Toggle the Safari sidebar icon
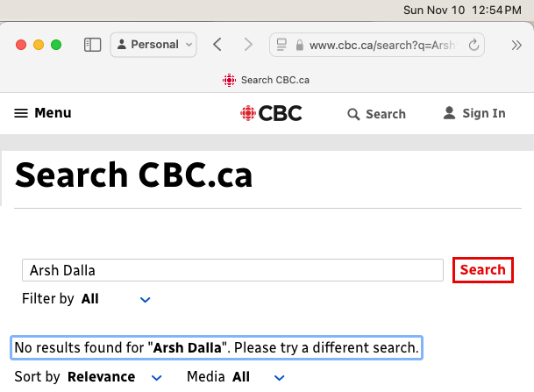This screenshot has height=392, width=534. 92,45
